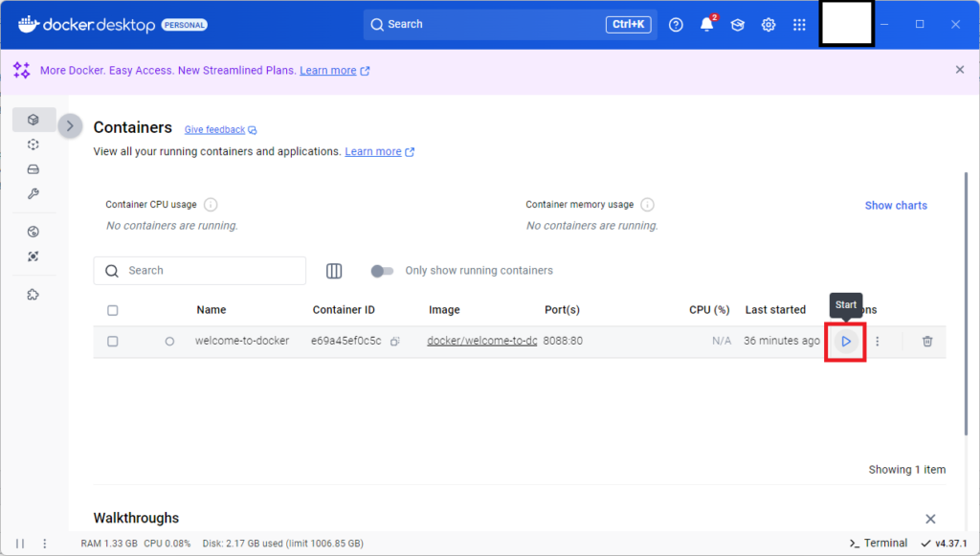980x556 pixels.
Task: Click the vertical scrollbar of the main panel
Action: tap(966, 304)
